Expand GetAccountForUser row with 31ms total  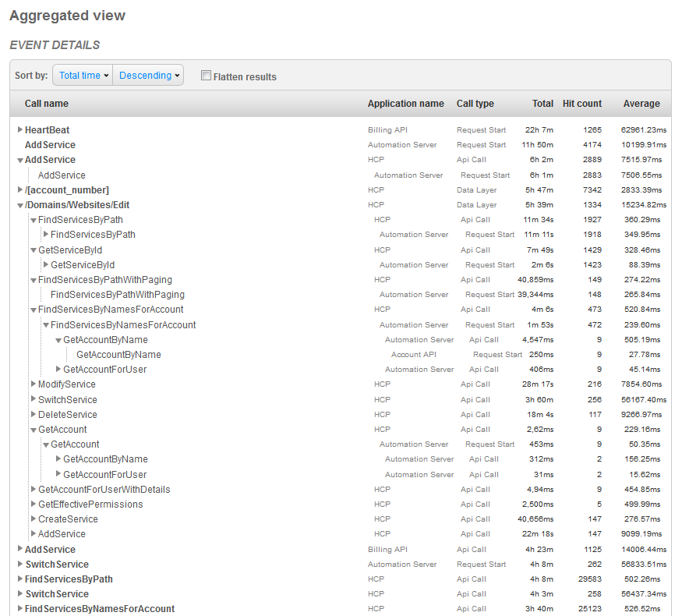58,474
